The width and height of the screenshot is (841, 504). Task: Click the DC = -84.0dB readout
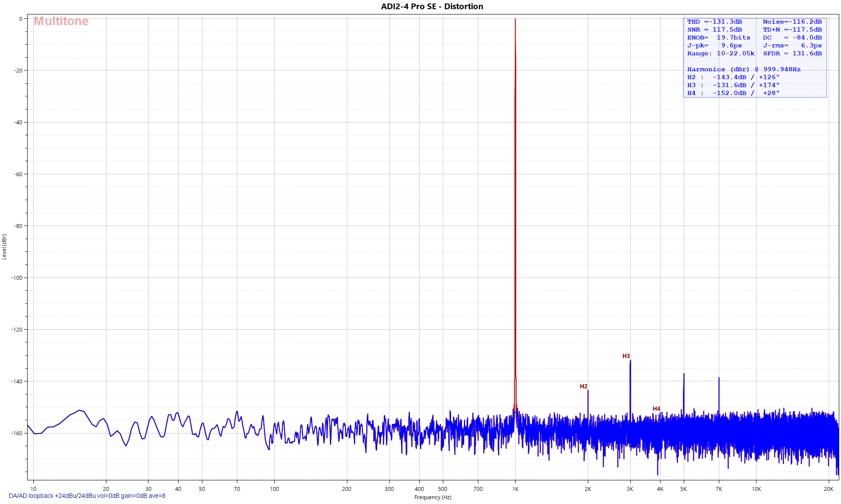tap(792, 37)
